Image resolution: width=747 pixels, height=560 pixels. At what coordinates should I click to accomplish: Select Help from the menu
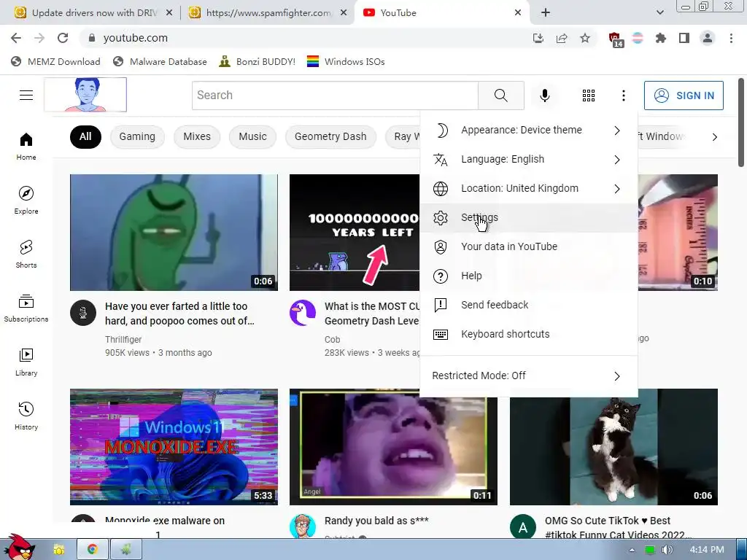coord(528,276)
